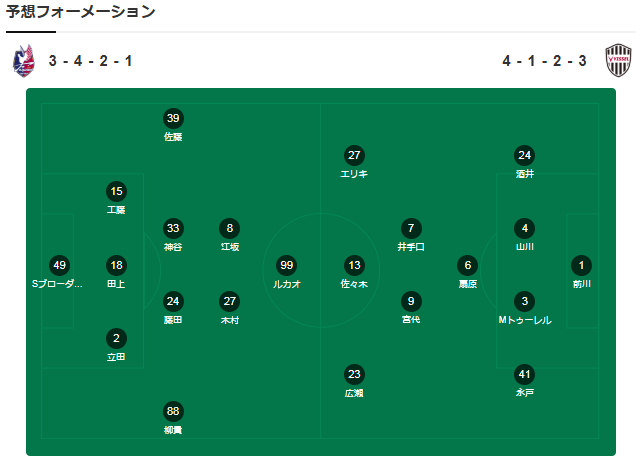Screen dimensions: 636x458
Task: Open the 予想フォーメーション tab
Action: click(x=80, y=11)
